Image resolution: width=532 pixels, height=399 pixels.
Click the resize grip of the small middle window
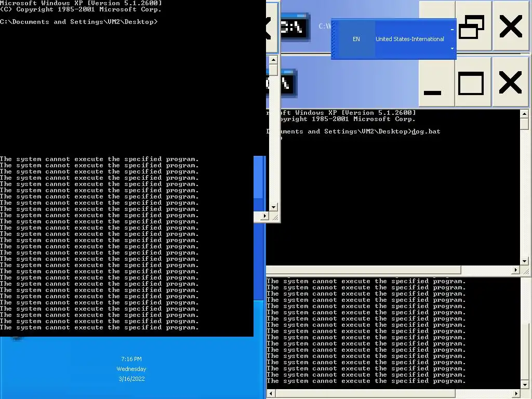pyautogui.click(x=274, y=217)
